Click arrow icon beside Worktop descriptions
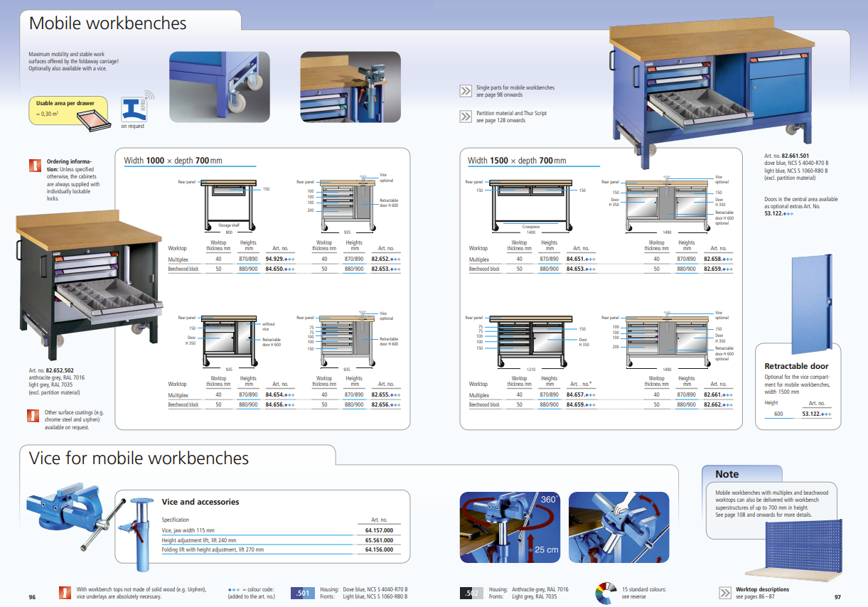 coord(724,592)
